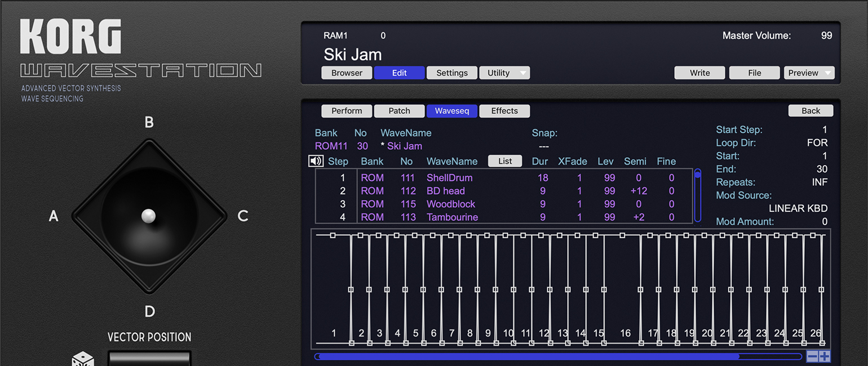Screen dimensions: 868x366
Task: Open the Patch tab
Action: coord(400,111)
